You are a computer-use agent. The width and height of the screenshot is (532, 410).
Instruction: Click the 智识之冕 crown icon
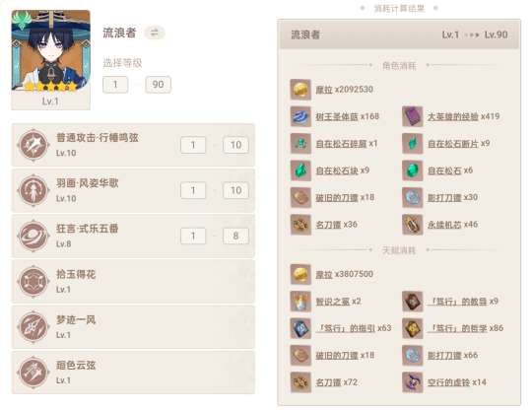(x=300, y=302)
